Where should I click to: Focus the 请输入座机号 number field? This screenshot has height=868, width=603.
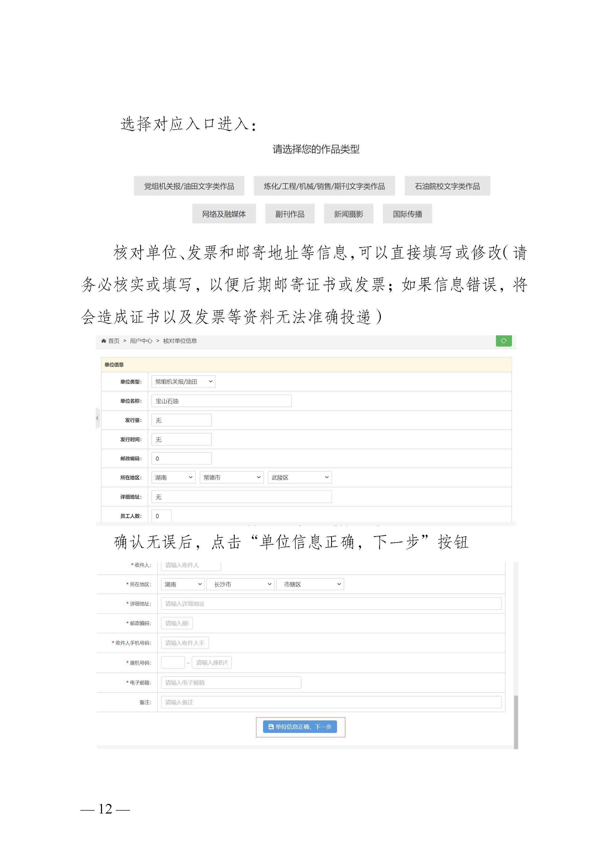(x=212, y=662)
